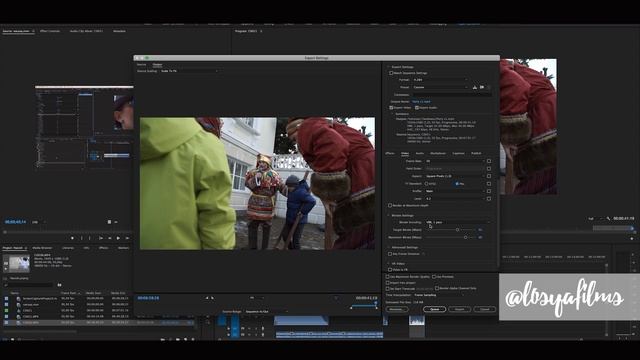The image size is (640, 360).
Task: Enable Use Maximum Render Quality
Action: [x=387, y=277]
